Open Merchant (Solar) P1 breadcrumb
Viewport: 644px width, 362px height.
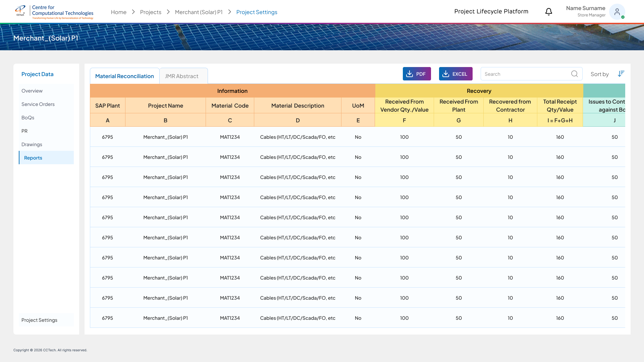click(x=199, y=12)
